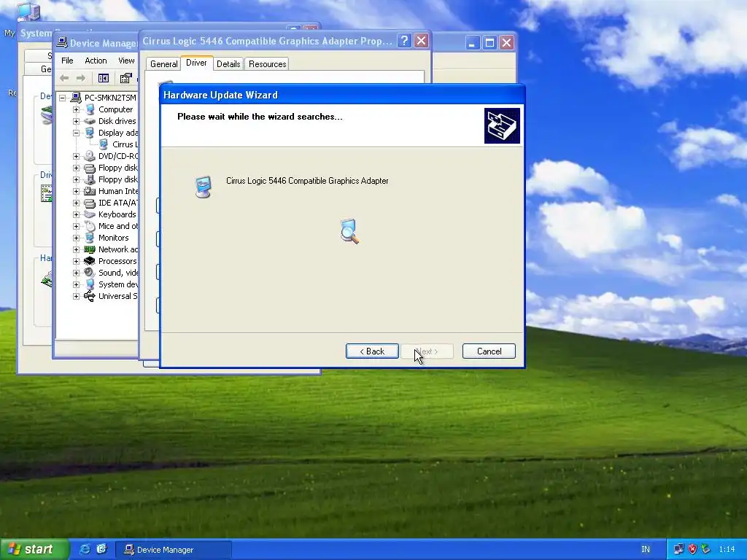Close the Cirrus Logic properties dialog
This screenshot has width=747, height=560.
click(x=421, y=41)
